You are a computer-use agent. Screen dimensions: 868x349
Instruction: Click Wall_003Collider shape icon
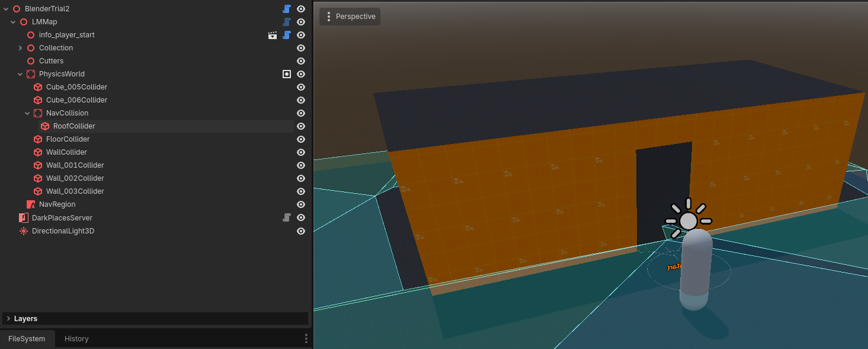point(38,191)
